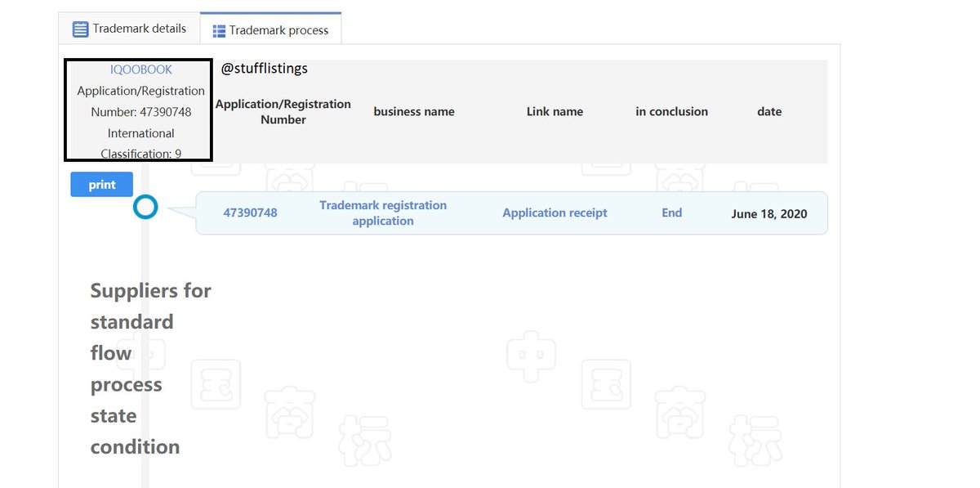Image resolution: width=980 pixels, height=488 pixels.
Task: Click the Trademark details list icon
Action: 80,29
